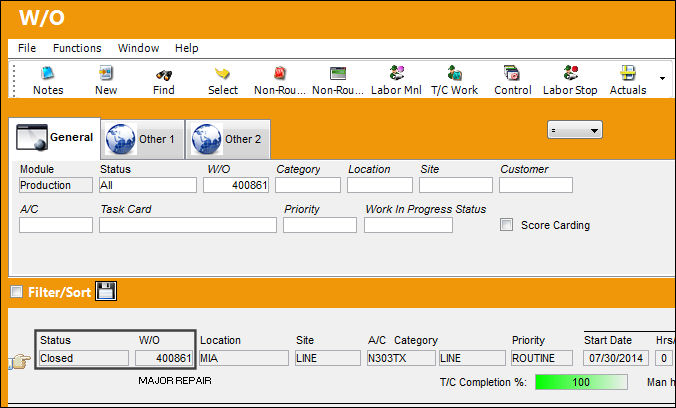Click the Location filter field
The height and width of the screenshot is (408, 676).
click(x=380, y=185)
